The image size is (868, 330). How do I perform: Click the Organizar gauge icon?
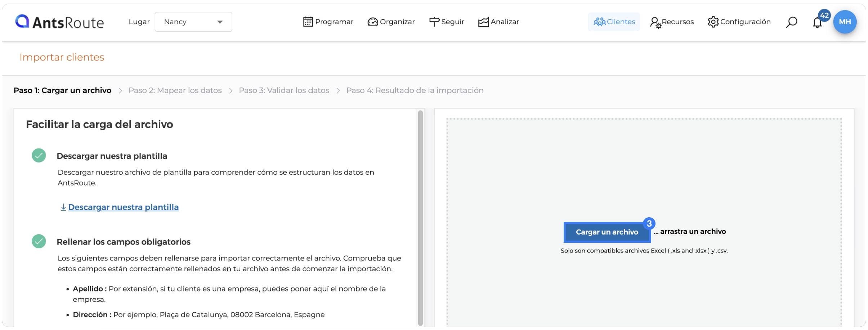[x=372, y=22]
